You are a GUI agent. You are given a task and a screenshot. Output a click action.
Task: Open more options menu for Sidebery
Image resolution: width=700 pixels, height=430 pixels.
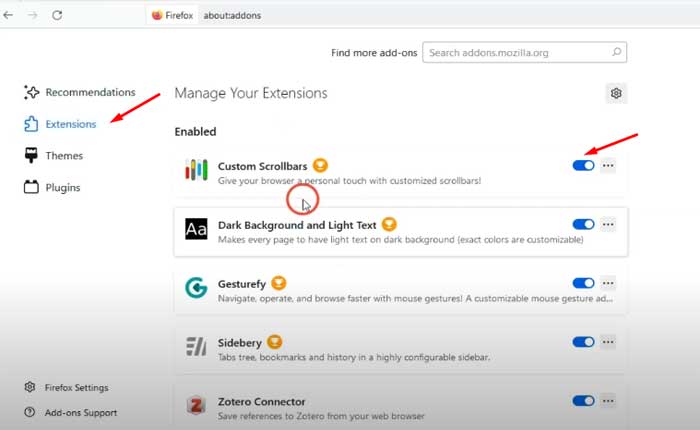point(608,342)
